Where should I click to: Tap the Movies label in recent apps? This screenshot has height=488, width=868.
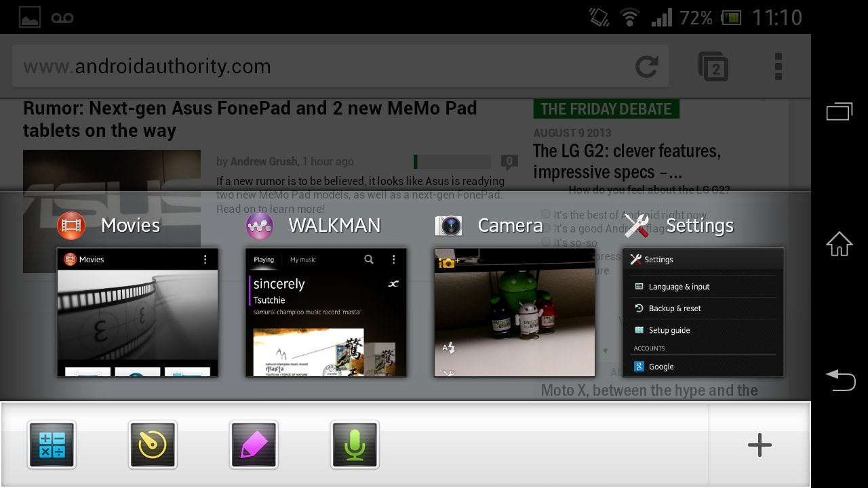pyautogui.click(x=130, y=226)
